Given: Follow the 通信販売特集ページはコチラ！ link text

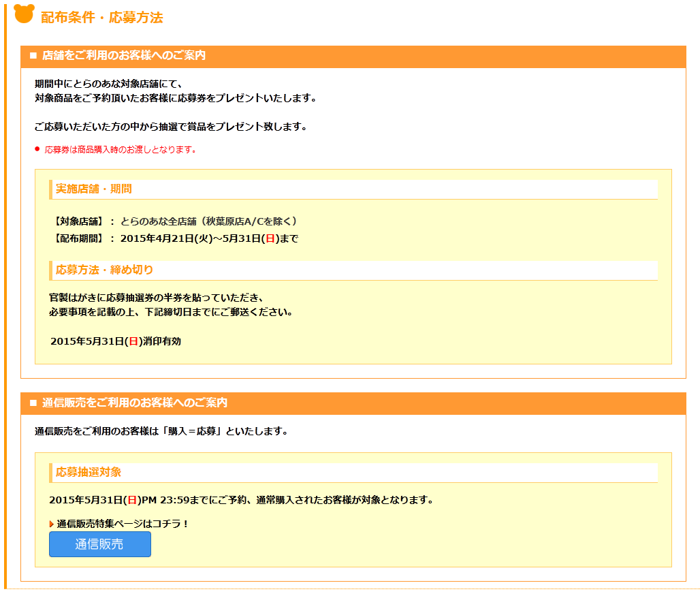Looking at the screenshot, I should [123, 524].
